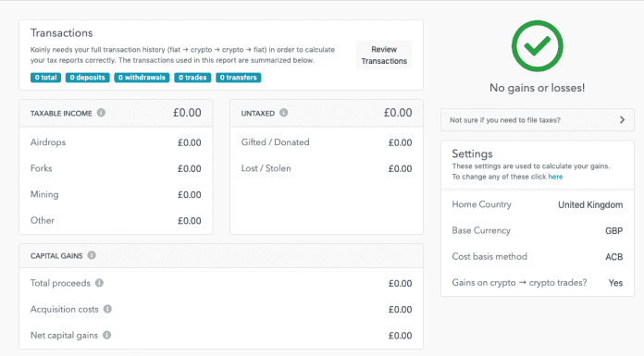Click the Base Currency GBP value
This screenshot has height=356, width=644.
click(614, 231)
